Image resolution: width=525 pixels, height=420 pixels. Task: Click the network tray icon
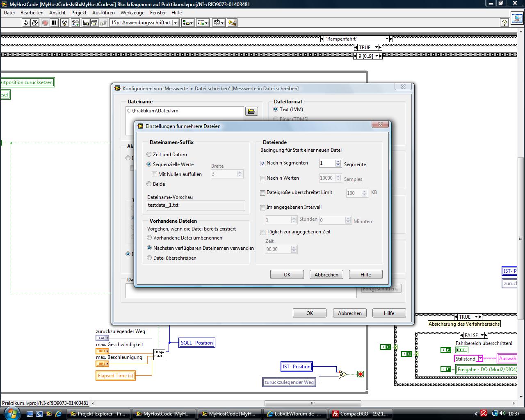tap(495, 414)
